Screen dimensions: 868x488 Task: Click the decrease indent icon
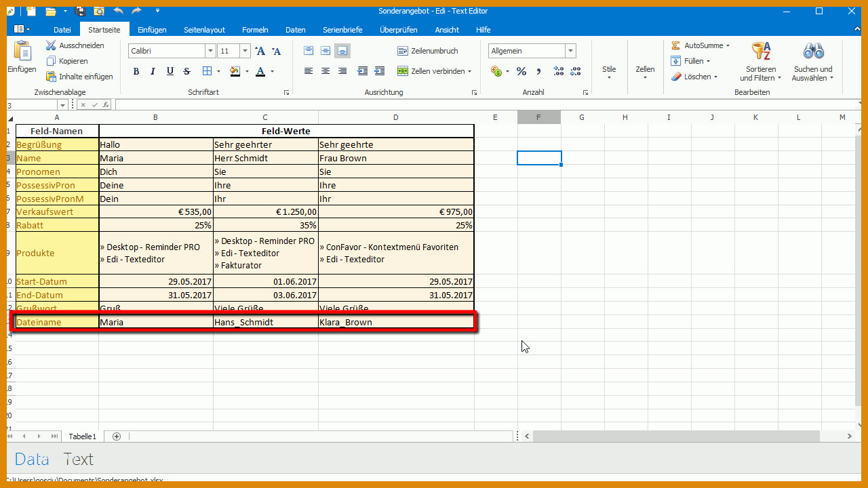[x=363, y=71]
